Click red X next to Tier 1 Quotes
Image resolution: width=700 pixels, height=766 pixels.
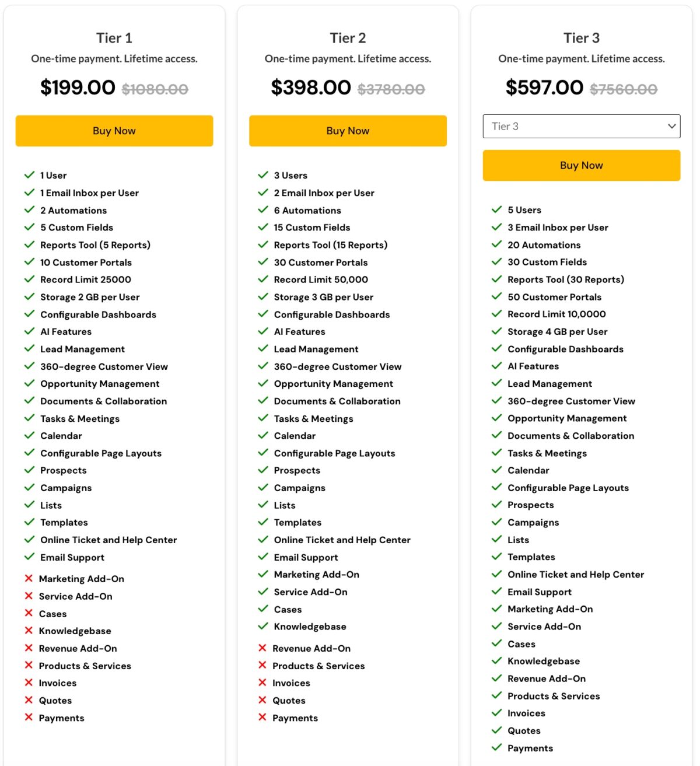[x=29, y=700]
